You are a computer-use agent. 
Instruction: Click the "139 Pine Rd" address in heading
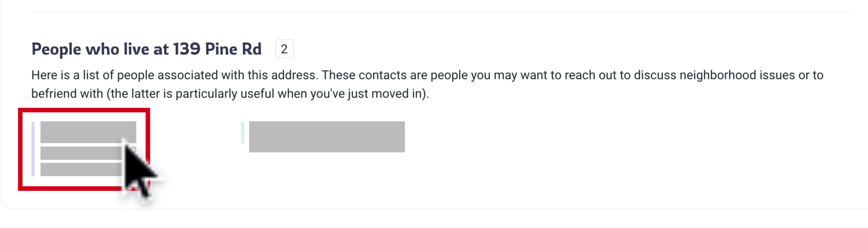[218, 49]
